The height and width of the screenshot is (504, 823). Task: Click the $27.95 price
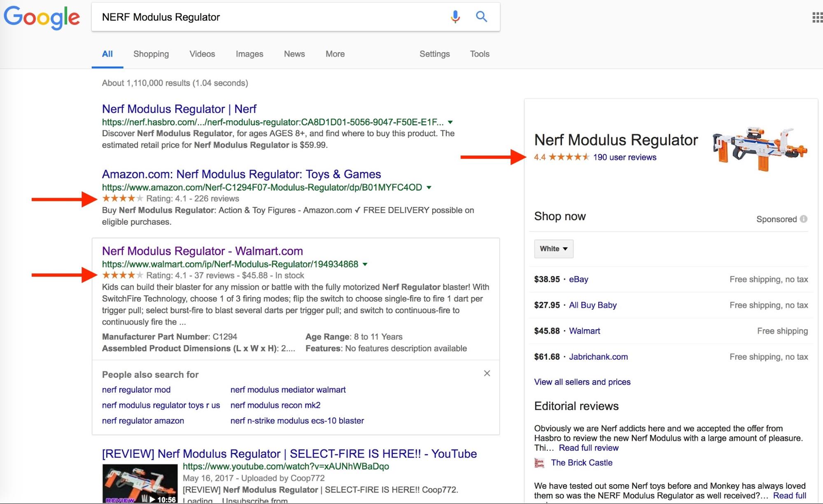tap(547, 305)
